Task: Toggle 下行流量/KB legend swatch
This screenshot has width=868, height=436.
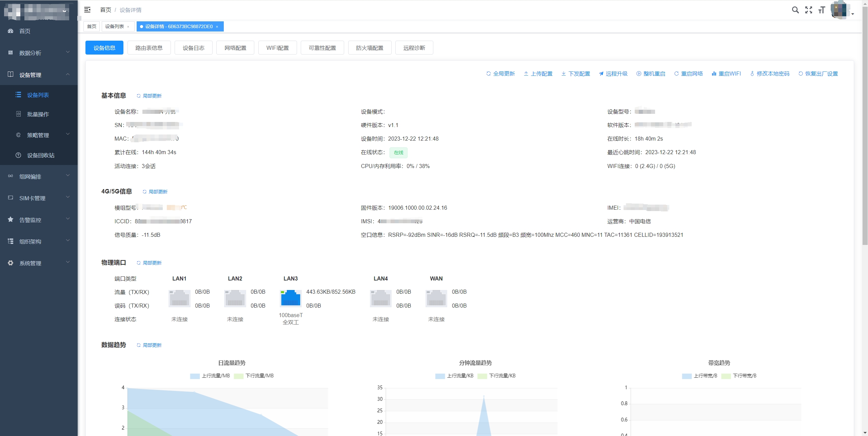Action: [482, 376]
